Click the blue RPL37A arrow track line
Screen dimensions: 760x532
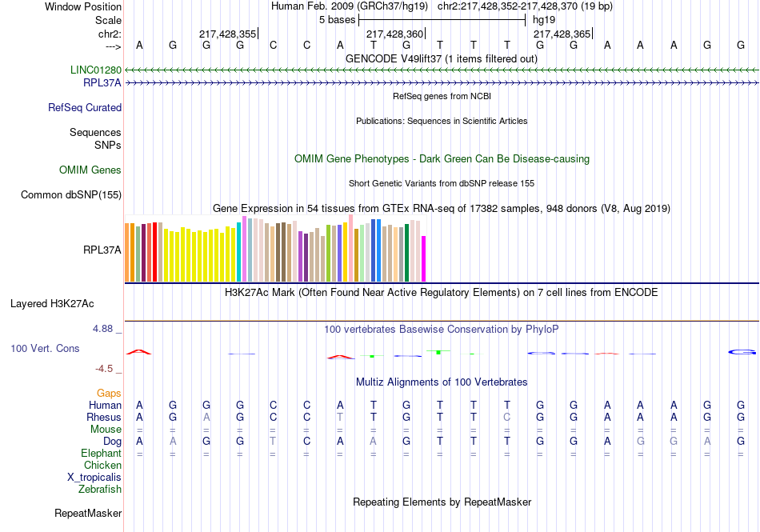coord(442,83)
